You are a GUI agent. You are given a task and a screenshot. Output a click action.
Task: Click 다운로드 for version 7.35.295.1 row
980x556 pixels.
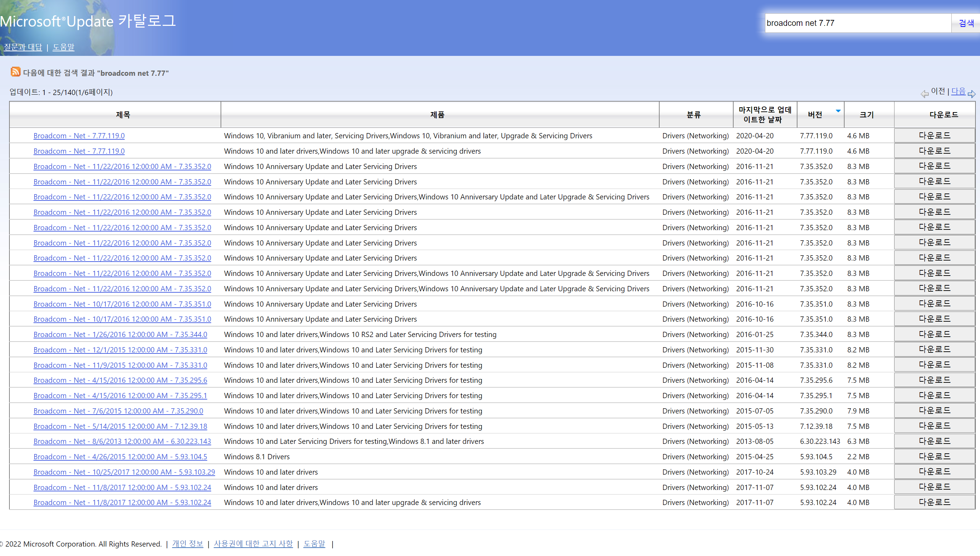coord(934,396)
